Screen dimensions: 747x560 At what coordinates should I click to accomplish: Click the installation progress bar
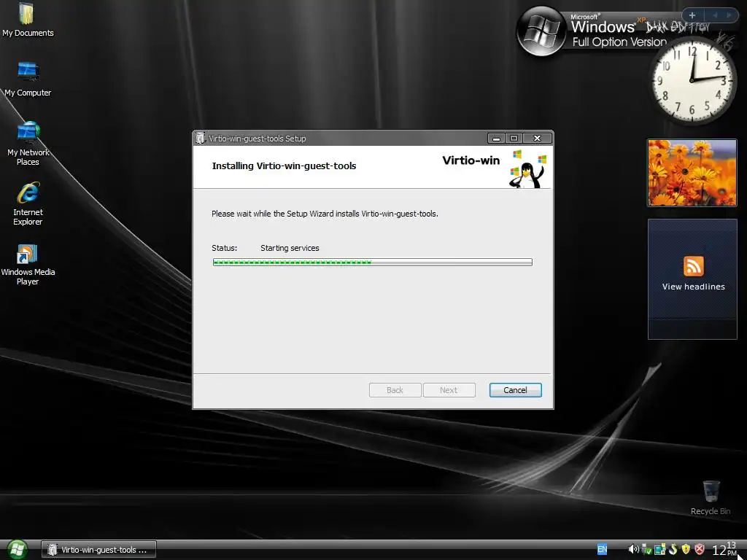[x=373, y=262]
